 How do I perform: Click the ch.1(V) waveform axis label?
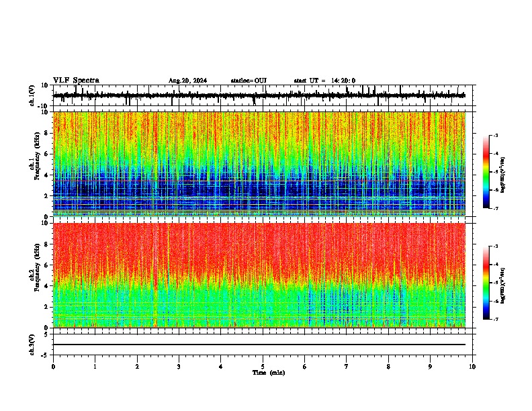(32, 95)
